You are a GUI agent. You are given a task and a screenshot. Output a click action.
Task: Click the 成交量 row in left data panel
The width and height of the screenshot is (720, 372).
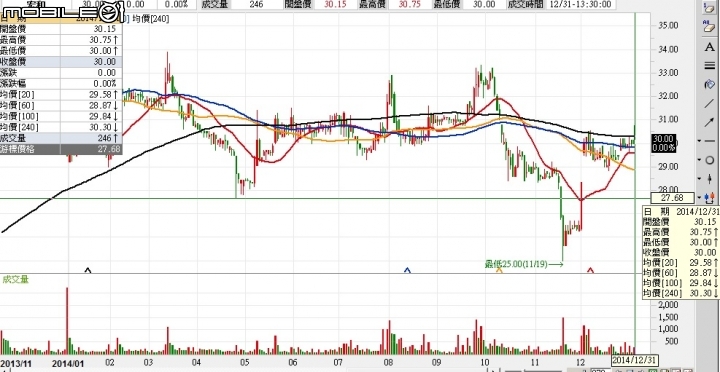pyautogui.click(x=61, y=138)
